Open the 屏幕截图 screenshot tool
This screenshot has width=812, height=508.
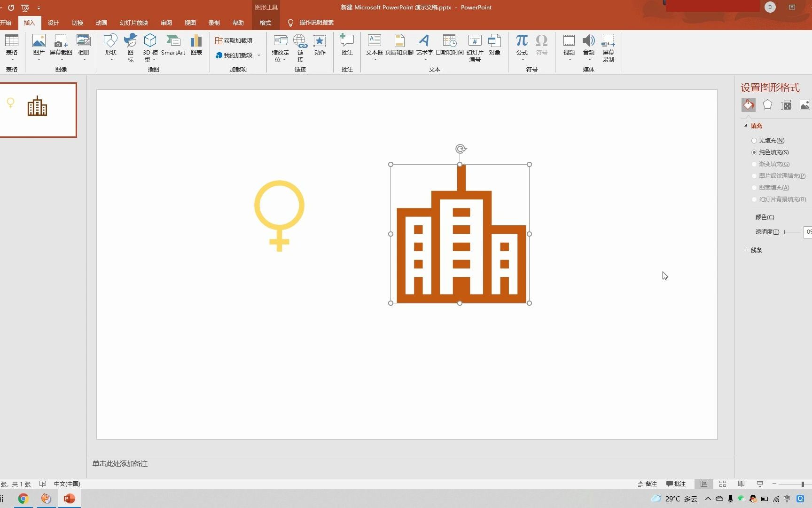click(x=61, y=41)
